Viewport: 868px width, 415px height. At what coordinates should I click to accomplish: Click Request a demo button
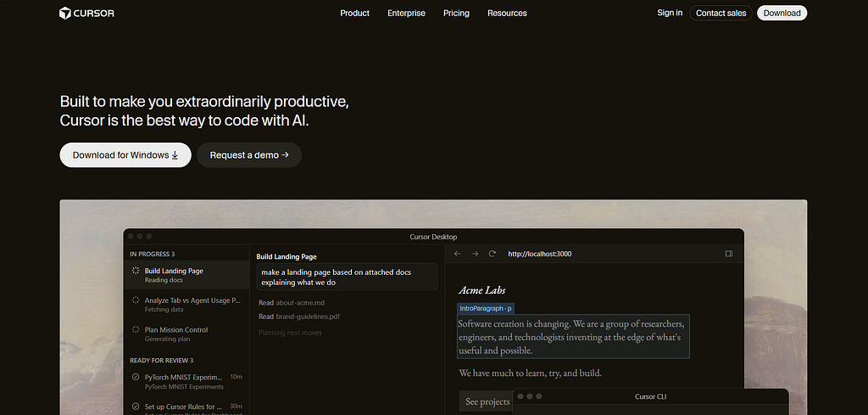249,155
